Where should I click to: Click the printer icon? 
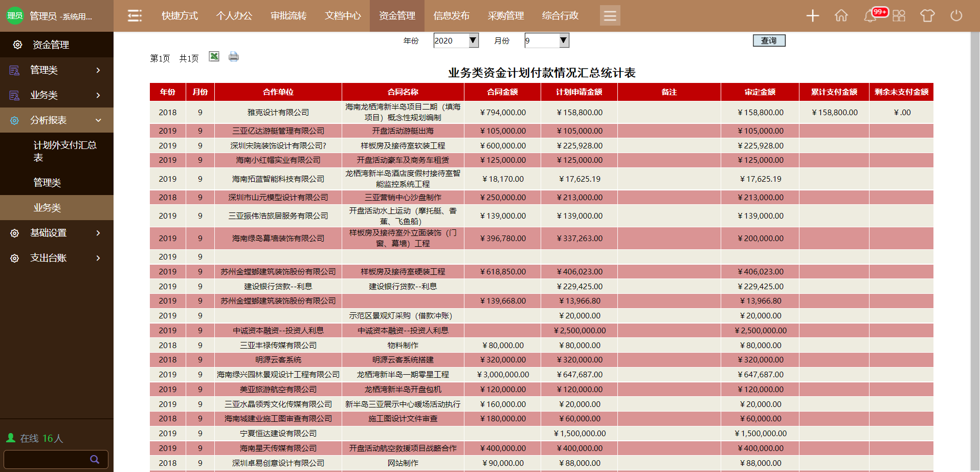tap(234, 56)
